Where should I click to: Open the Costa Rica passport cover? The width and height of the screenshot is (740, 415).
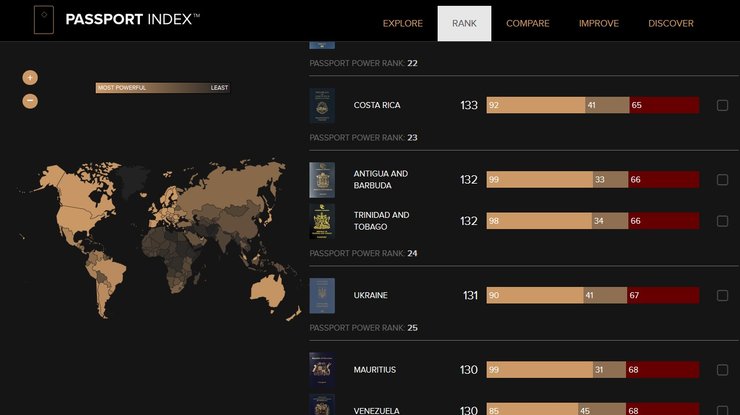(322, 106)
